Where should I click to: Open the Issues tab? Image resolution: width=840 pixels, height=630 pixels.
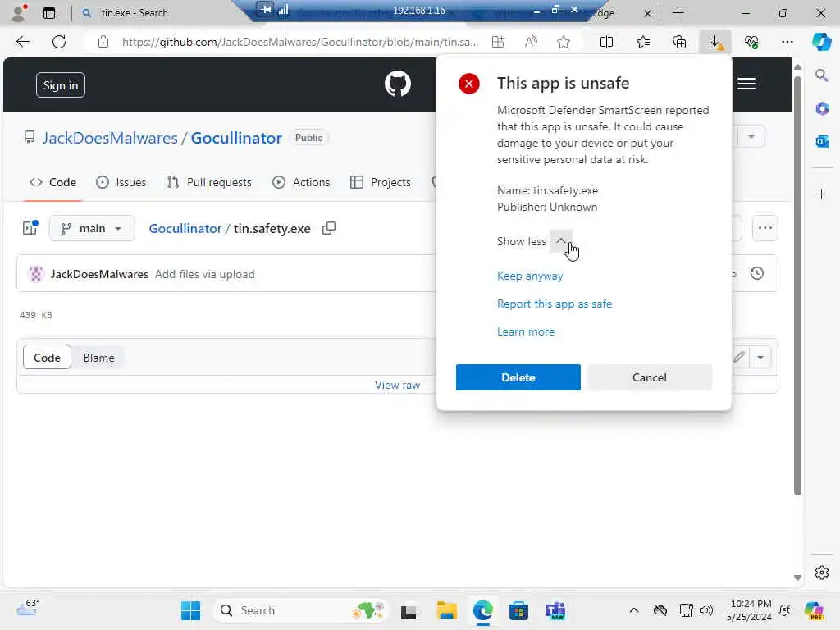121,182
